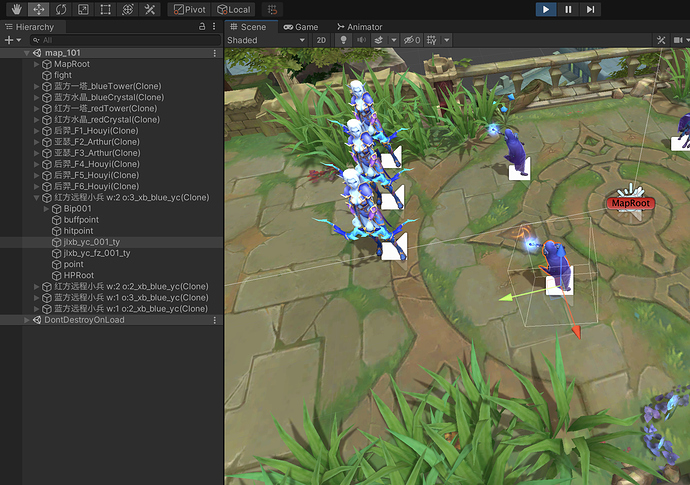Select jixb_yc_001_ty object
Viewport: 690px width, 485px height.
click(92, 242)
